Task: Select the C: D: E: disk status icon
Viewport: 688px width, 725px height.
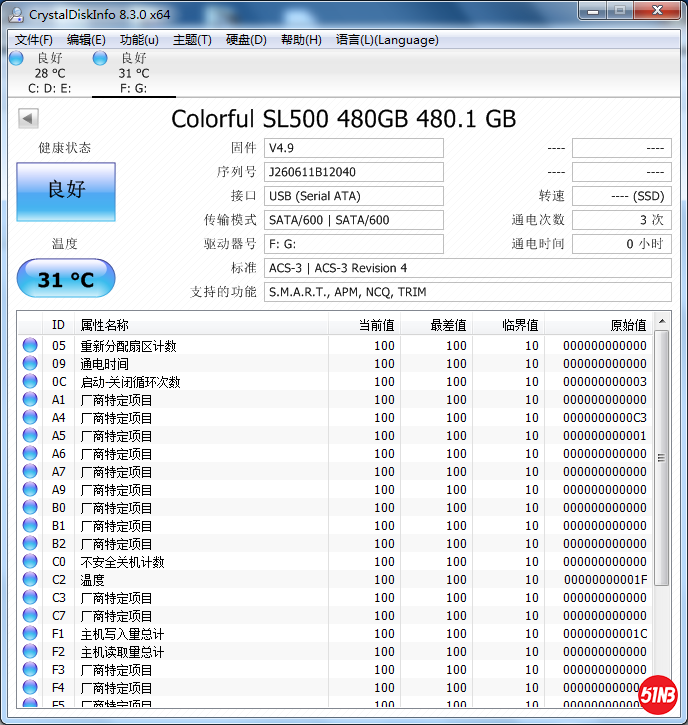Action: point(16,59)
